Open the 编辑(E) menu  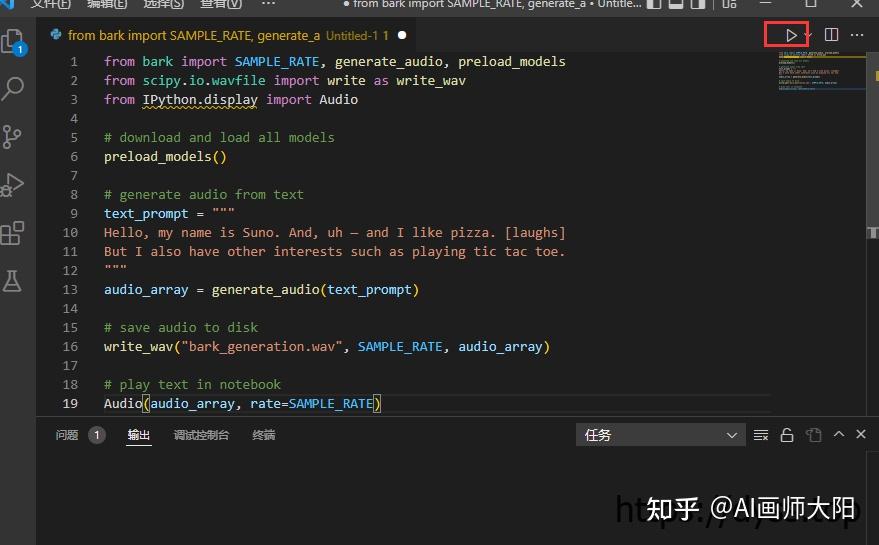[107, 4]
